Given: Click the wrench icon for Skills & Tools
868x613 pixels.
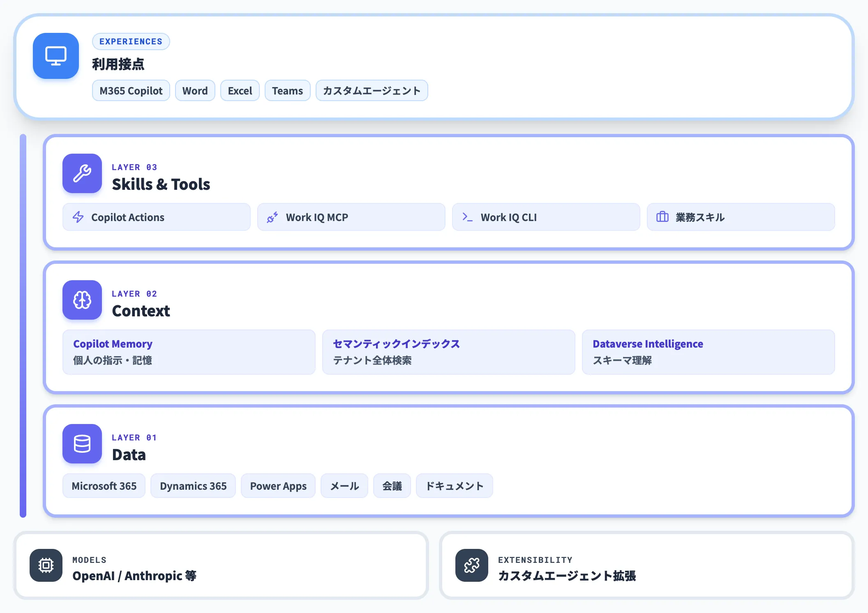Looking at the screenshot, I should tap(82, 173).
